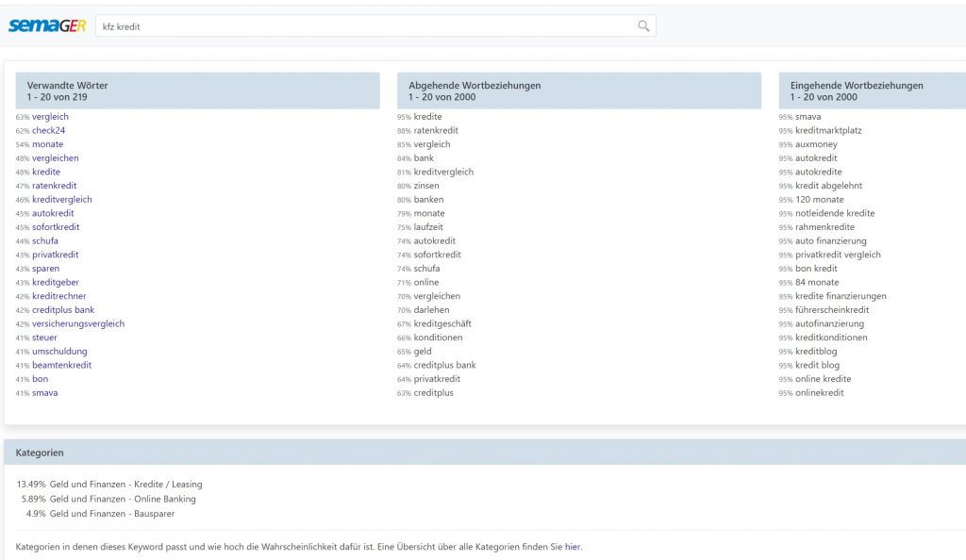
Task: Click 'schufa' in Verwandte Wörter
Action: pos(45,240)
